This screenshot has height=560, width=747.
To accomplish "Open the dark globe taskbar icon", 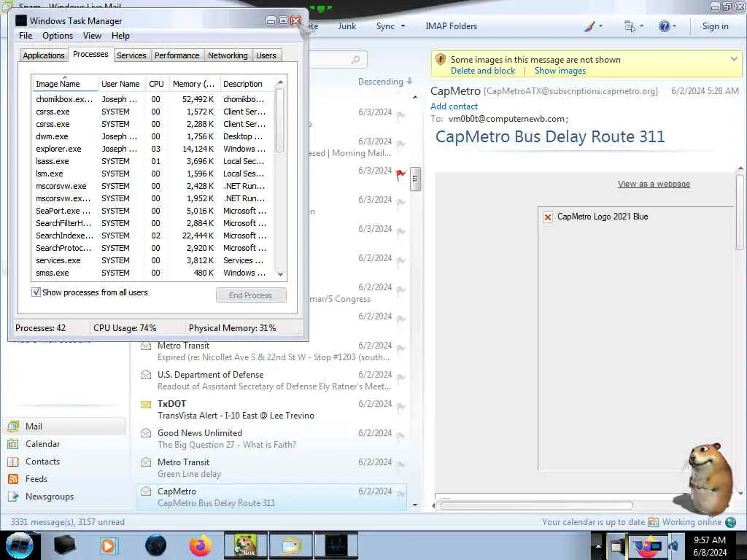I will [x=156, y=545].
